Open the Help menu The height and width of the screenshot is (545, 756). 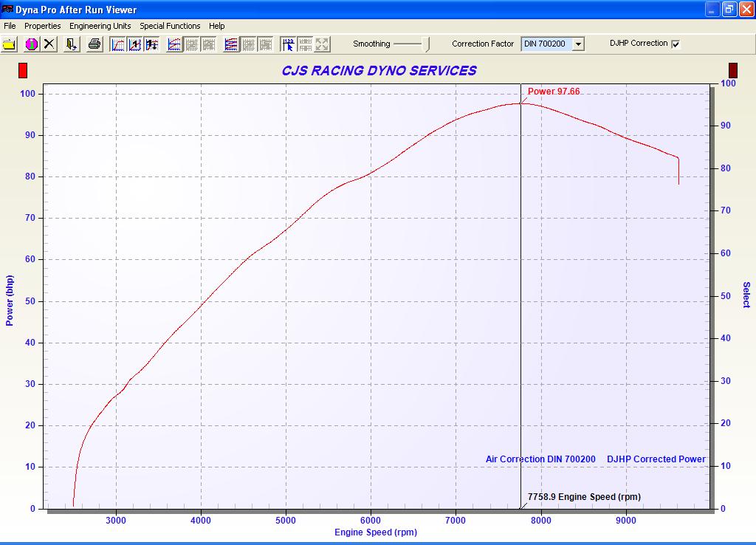pyautogui.click(x=216, y=26)
